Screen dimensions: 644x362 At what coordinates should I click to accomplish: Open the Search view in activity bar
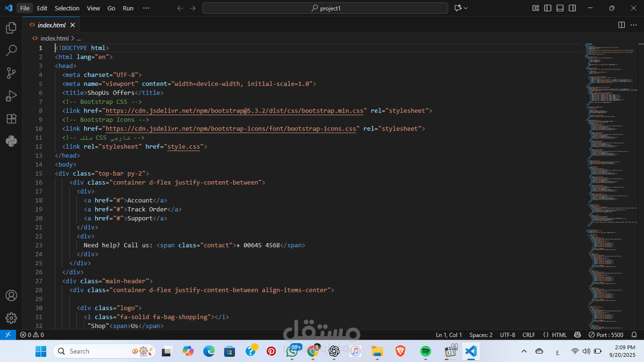coord(11,50)
